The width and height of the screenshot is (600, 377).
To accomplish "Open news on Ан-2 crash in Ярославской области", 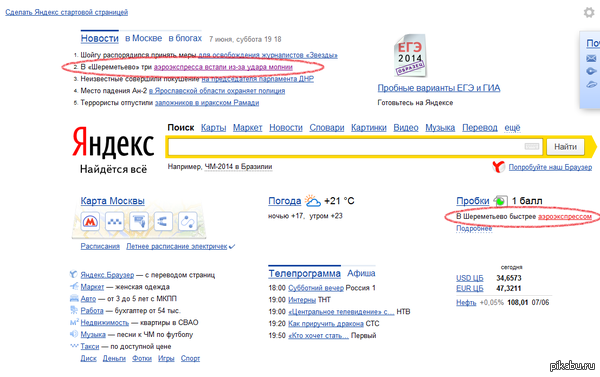I will pyautogui.click(x=217, y=91).
